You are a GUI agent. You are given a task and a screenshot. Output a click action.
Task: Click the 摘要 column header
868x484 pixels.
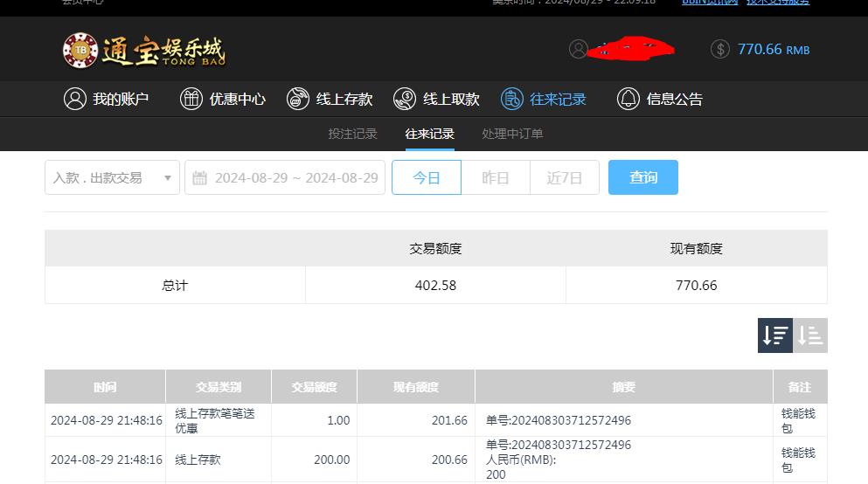coord(624,387)
